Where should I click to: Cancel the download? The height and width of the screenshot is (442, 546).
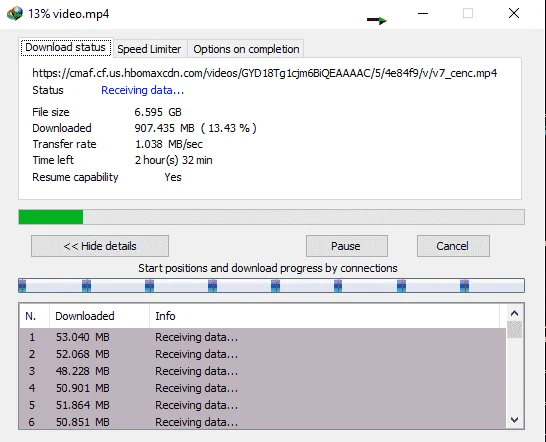[x=453, y=246]
